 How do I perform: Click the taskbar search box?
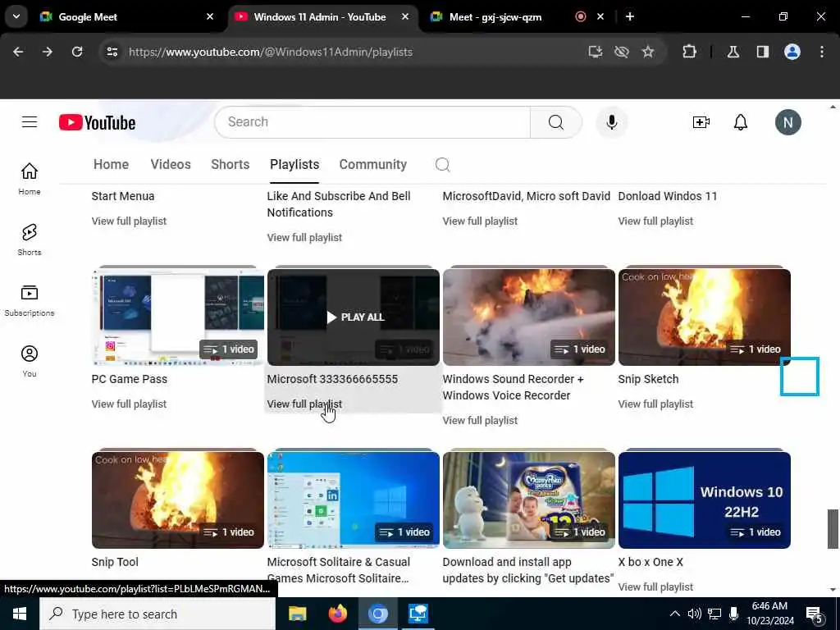click(x=157, y=614)
